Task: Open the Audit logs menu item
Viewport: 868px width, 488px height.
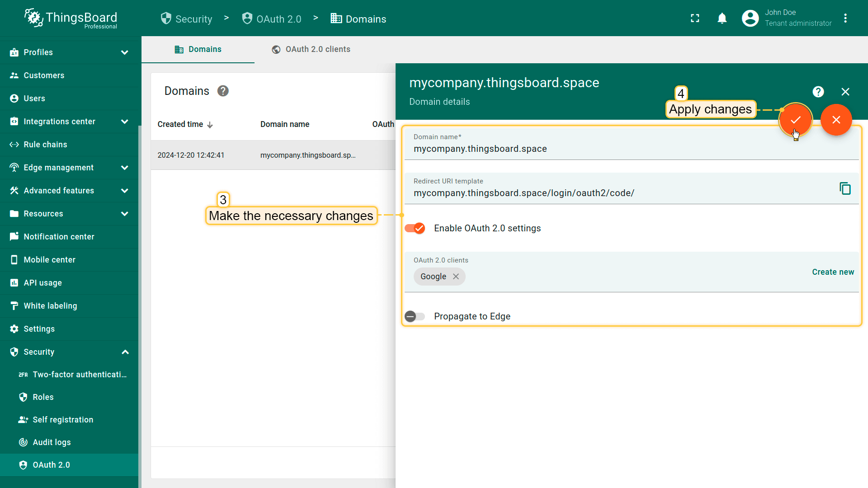Action: coord(52,442)
